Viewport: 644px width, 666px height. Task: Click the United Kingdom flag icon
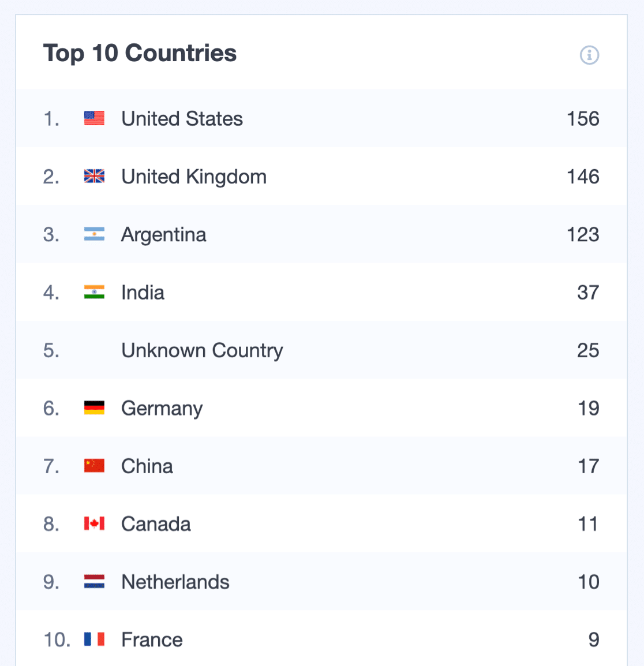click(94, 176)
